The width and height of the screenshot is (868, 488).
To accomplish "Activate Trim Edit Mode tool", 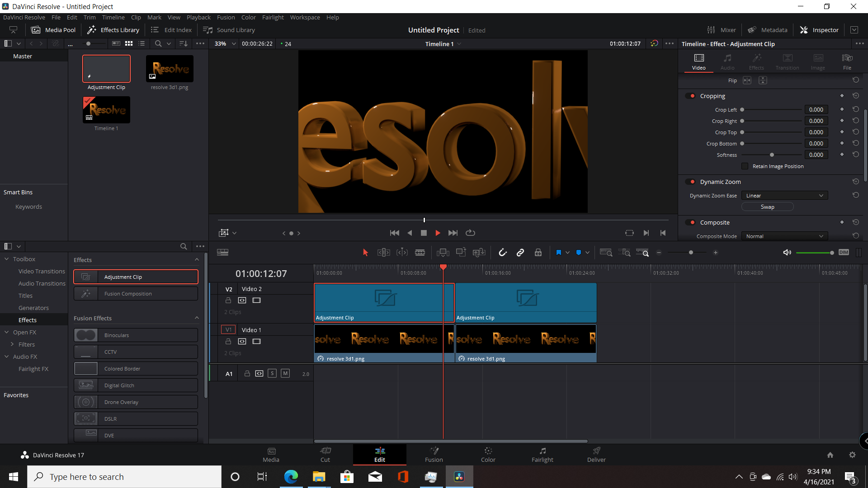I will [383, 253].
